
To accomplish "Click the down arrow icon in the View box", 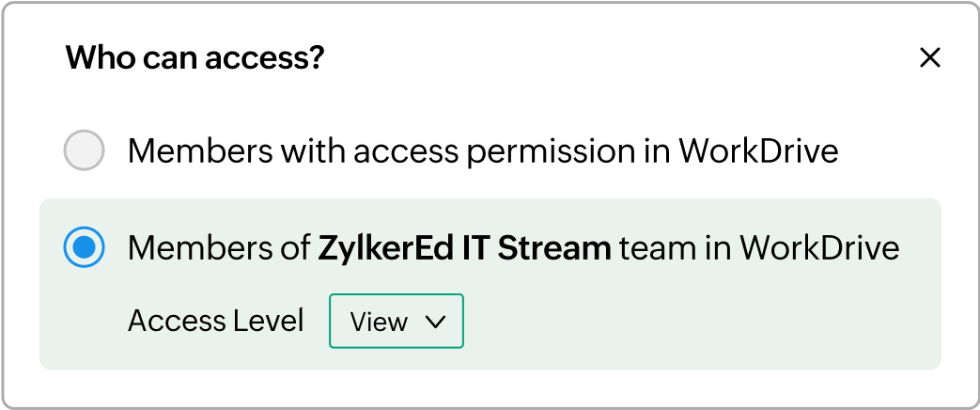I will tap(435, 322).
